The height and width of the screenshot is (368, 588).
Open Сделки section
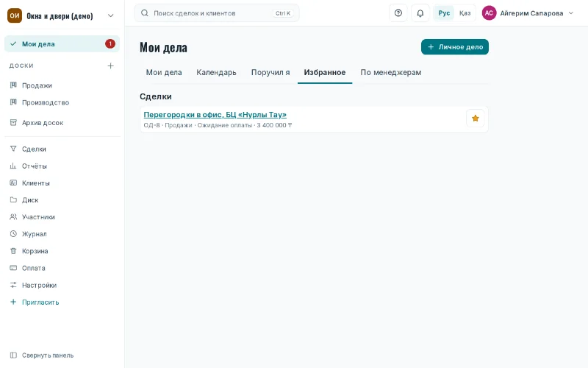(x=62, y=149)
